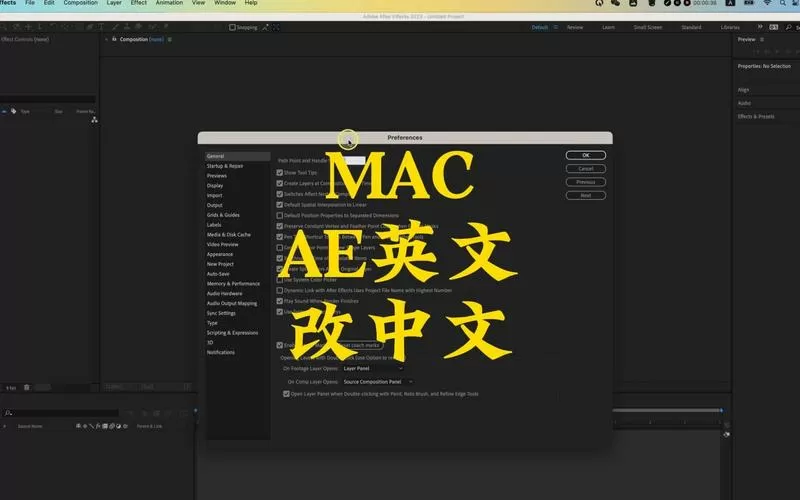Screen dimensions: 800x500
Task: Select Startup & Repair preferences category
Action: (225, 166)
